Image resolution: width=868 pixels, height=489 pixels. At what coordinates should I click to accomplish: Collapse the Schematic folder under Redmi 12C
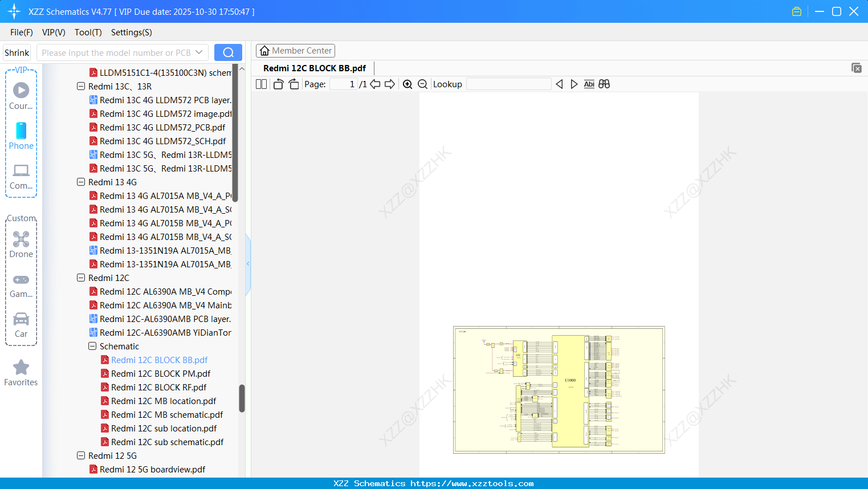pos(92,346)
